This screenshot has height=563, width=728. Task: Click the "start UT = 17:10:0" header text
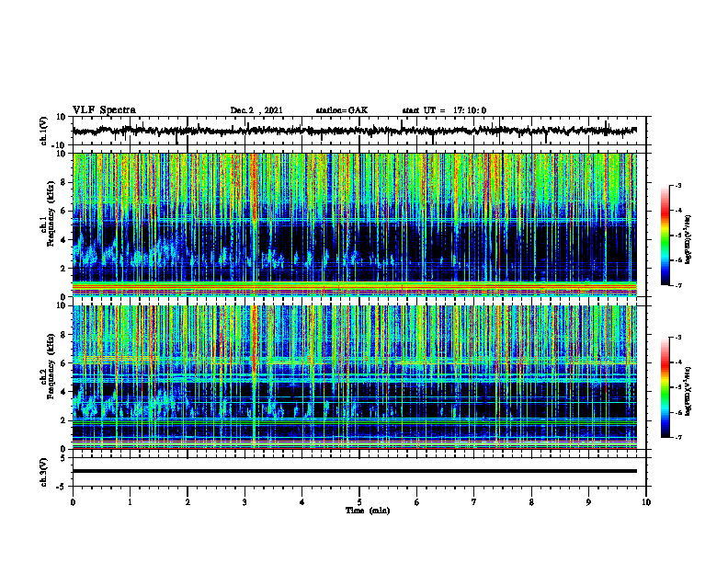(x=444, y=110)
